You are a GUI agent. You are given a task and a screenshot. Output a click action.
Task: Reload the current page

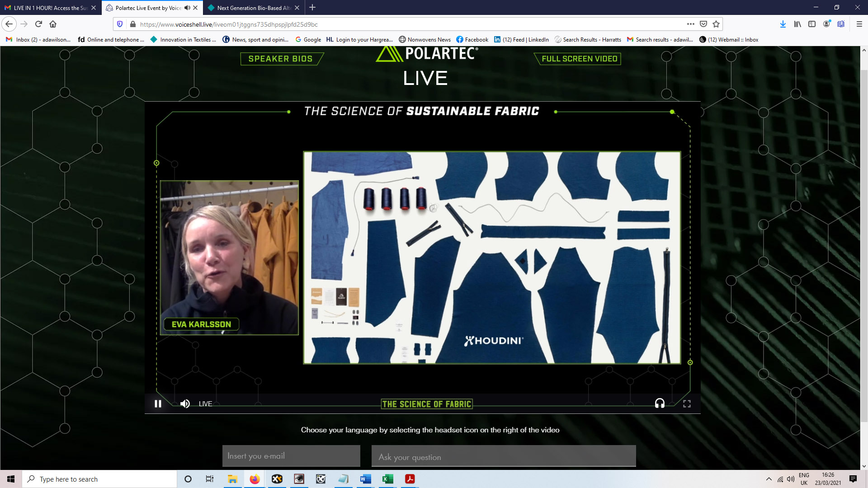pos(38,24)
